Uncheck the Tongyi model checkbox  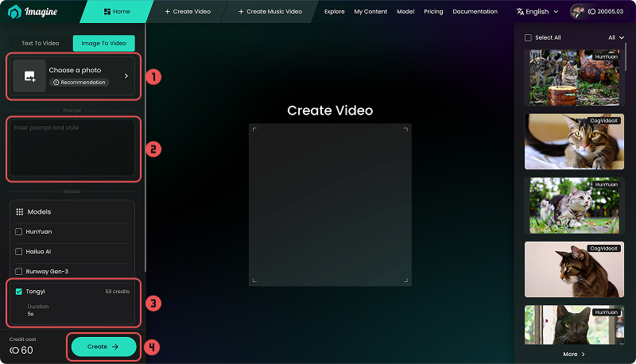[x=19, y=292]
